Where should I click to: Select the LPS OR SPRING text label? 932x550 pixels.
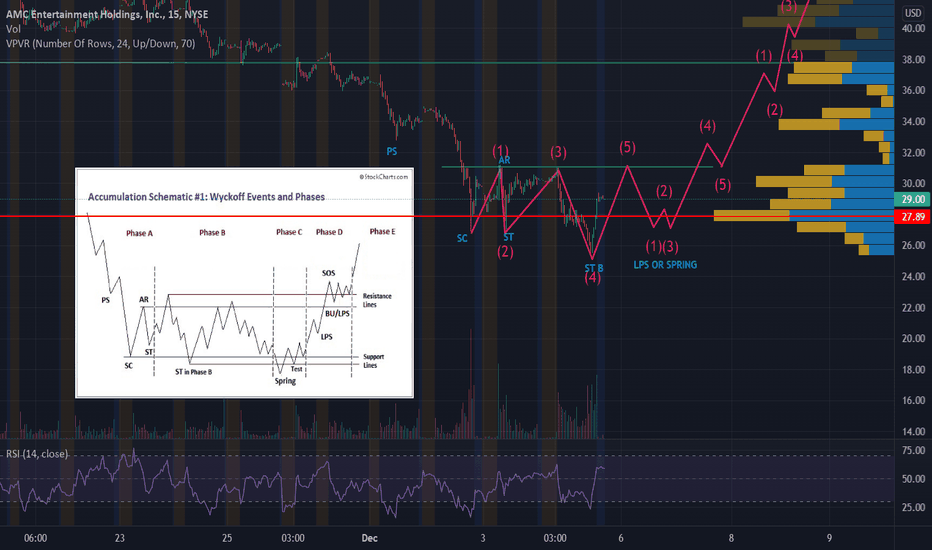[x=665, y=265]
